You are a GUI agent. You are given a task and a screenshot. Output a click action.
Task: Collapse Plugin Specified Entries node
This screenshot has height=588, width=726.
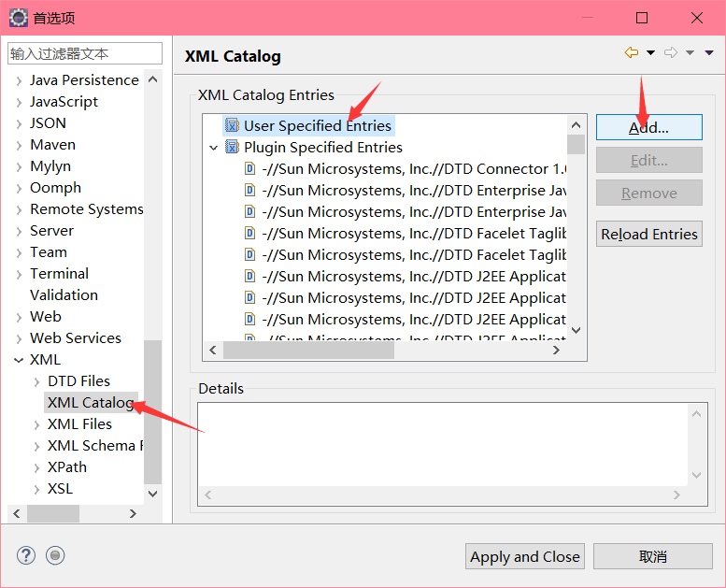coord(213,148)
